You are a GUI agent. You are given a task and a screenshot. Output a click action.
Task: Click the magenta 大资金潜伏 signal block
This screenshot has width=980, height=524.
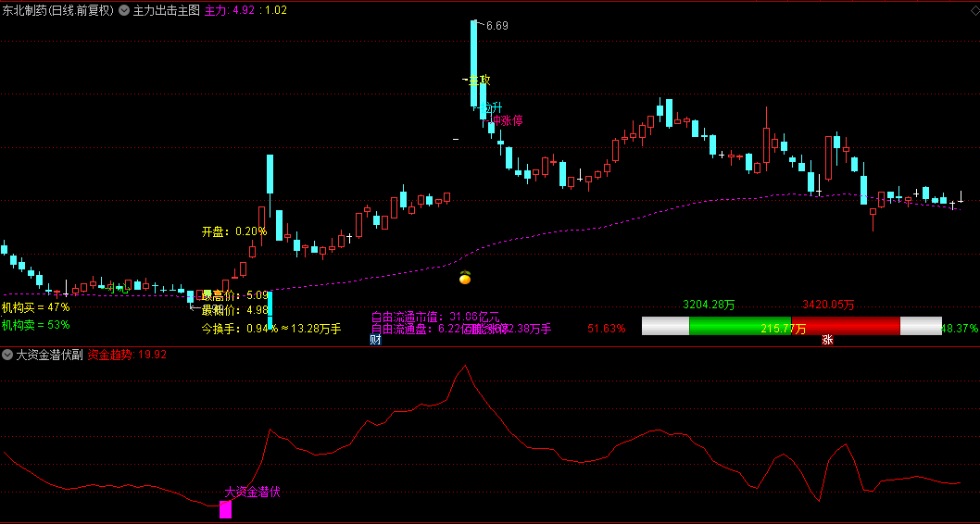tap(226, 509)
